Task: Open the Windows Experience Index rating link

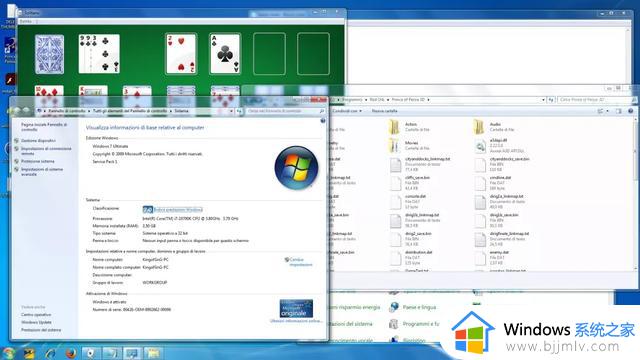Action: point(178,209)
